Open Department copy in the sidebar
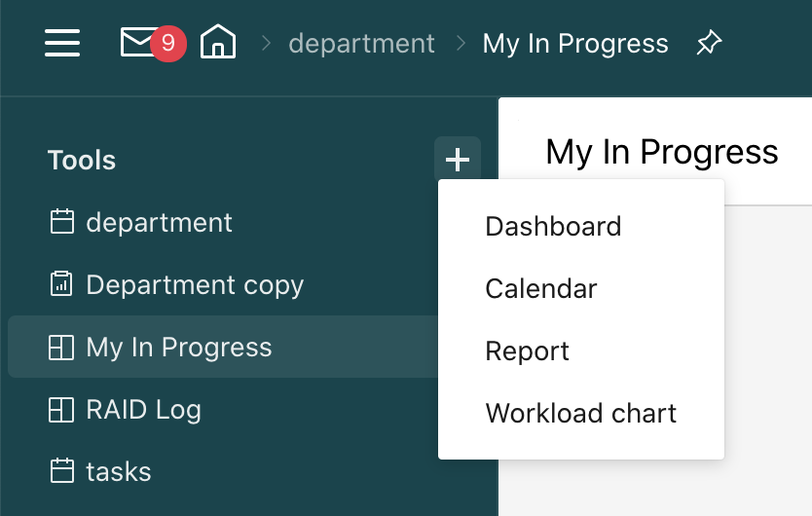This screenshot has height=516, width=812. (x=195, y=284)
